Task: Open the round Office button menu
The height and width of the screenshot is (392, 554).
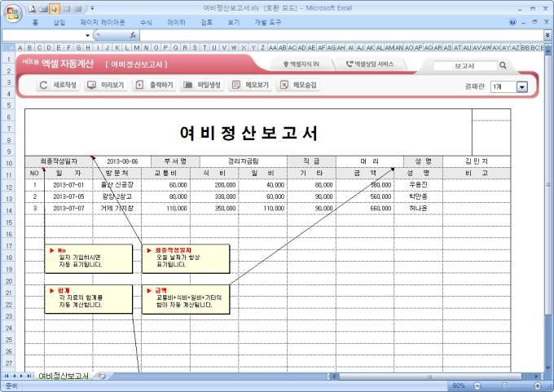Action: tap(13, 14)
